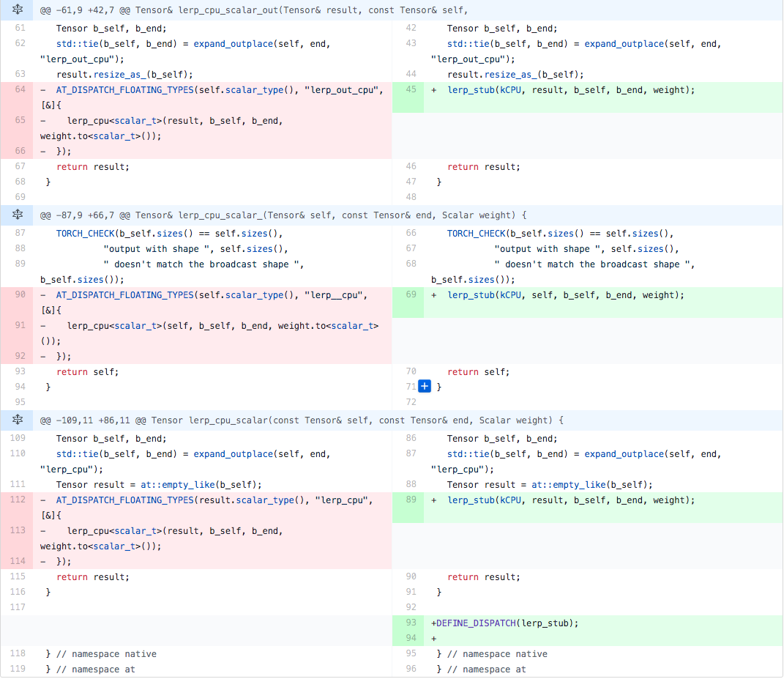Expand the hunk header at -87,9 +66,7
Screen dimensions: 784x679
(16, 215)
